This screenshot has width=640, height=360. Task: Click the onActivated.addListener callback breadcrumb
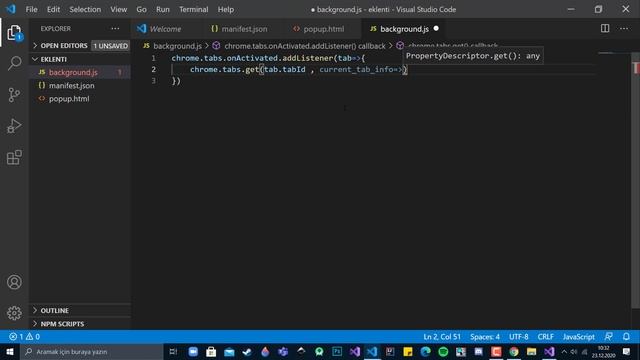click(304, 46)
